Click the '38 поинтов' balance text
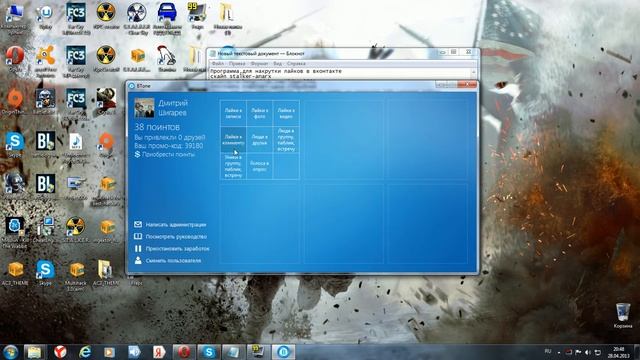The height and width of the screenshot is (360, 640). [x=157, y=127]
